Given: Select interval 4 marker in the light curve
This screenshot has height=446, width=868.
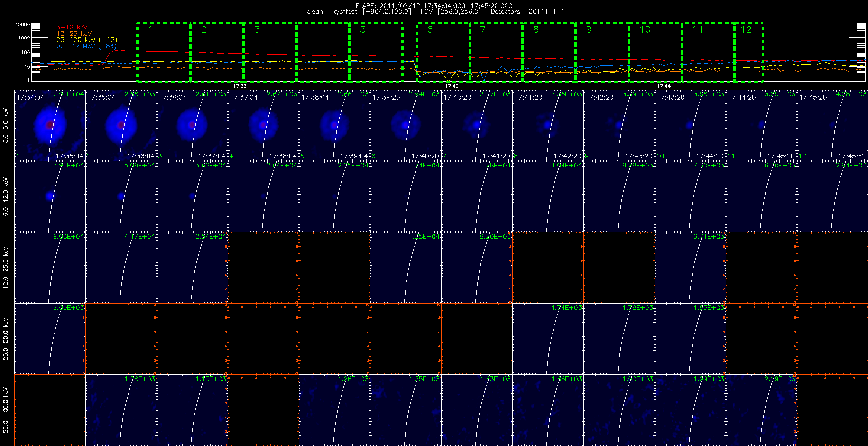Looking at the screenshot, I should pos(310,30).
